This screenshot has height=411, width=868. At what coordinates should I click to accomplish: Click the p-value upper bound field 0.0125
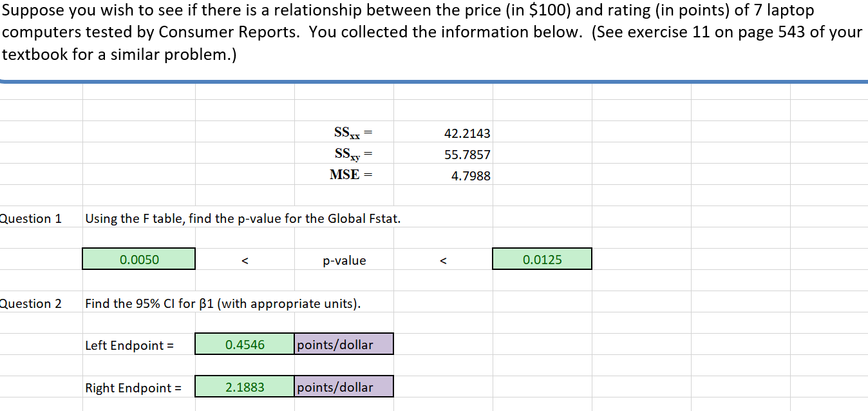tap(542, 259)
